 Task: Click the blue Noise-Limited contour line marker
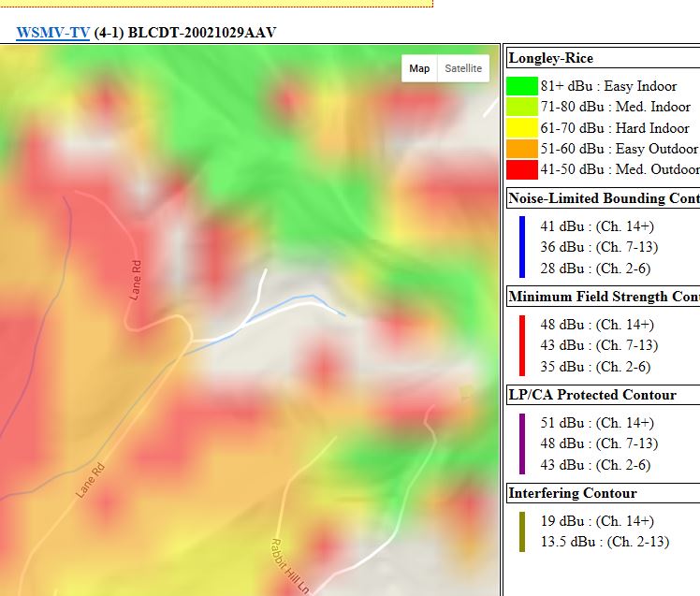[522, 247]
